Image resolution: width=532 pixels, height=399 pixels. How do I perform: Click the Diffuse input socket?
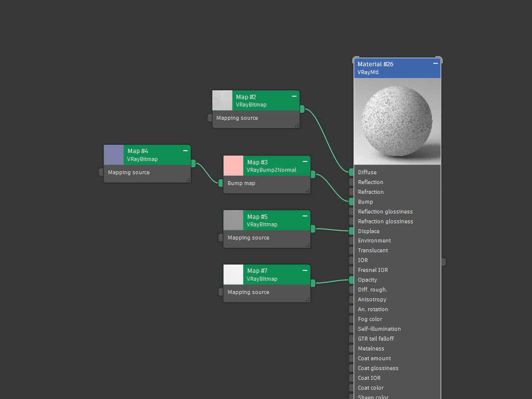pyautogui.click(x=351, y=172)
